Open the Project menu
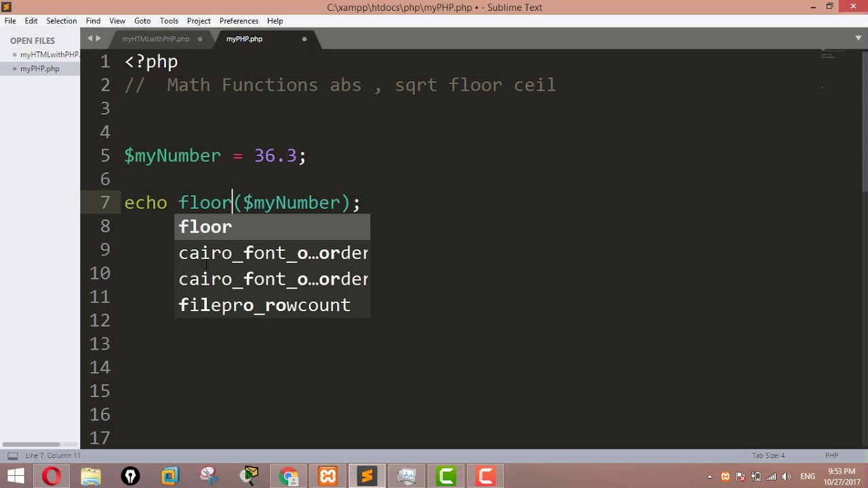 199,21
